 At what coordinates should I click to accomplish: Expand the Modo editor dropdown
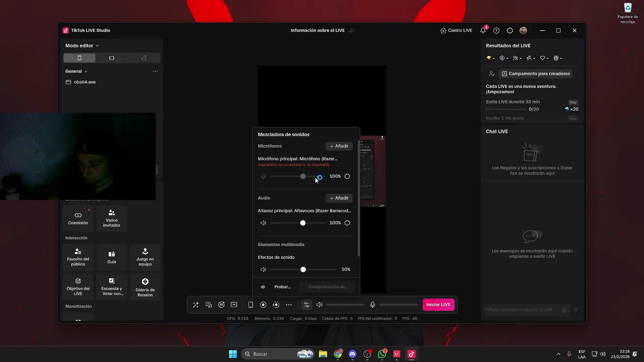[x=82, y=46]
